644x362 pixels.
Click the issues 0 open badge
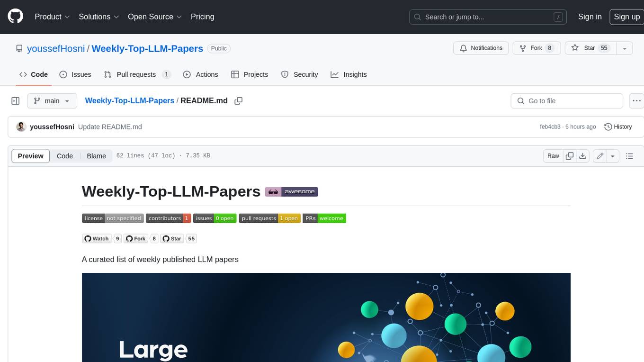coord(215,218)
